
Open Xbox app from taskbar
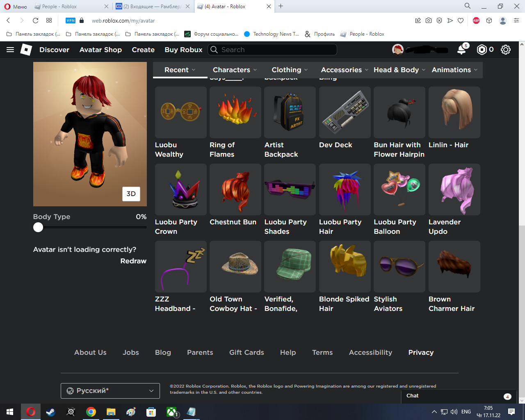(x=171, y=412)
